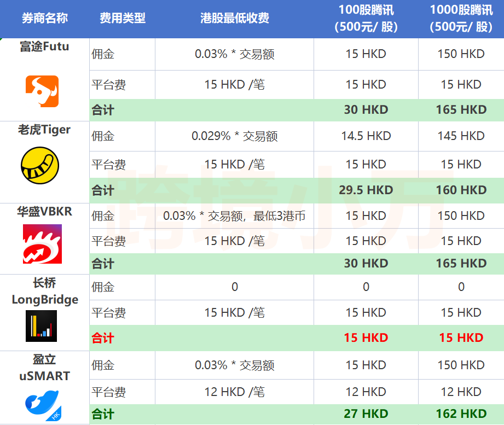Select the 富途Futu broker name
This screenshot has height=425, width=504.
click(44, 46)
